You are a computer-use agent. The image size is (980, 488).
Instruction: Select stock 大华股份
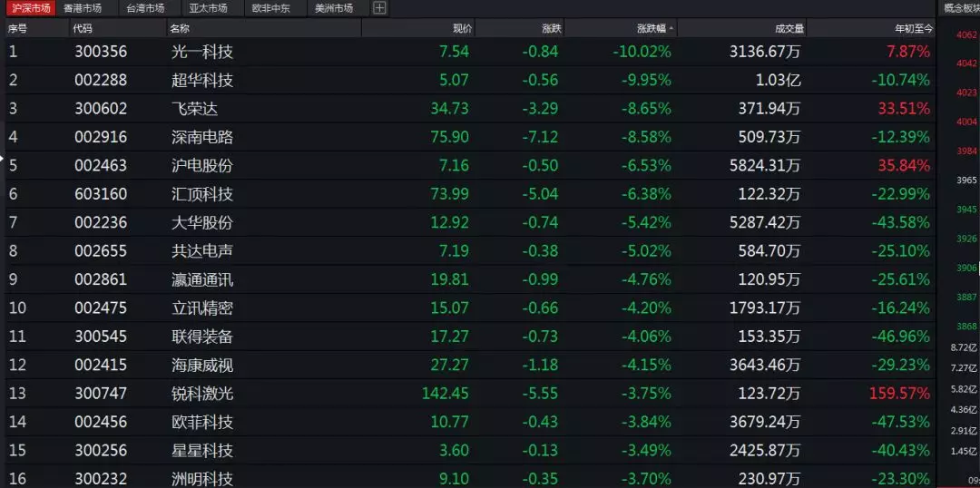click(202, 222)
